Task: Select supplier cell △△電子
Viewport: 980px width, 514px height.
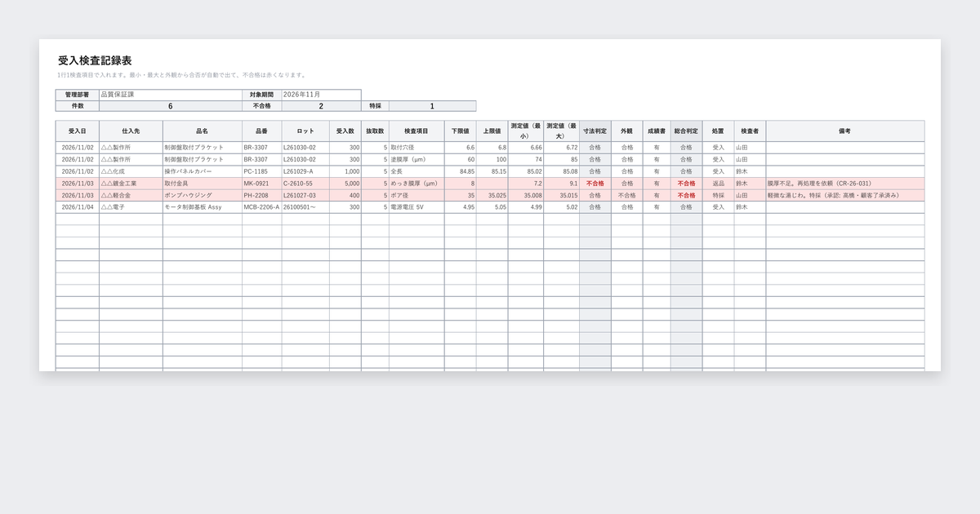Action: pos(131,207)
